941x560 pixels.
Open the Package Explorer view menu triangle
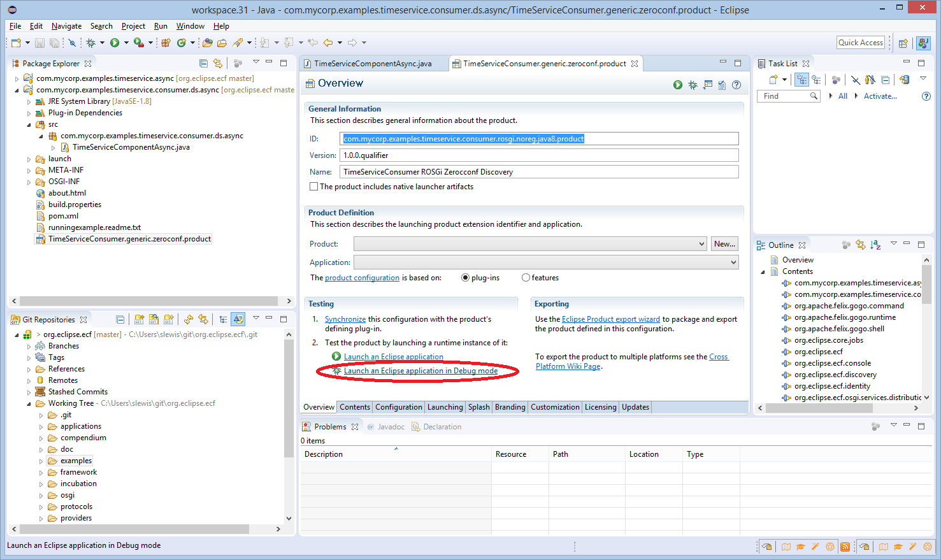tap(255, 62)
